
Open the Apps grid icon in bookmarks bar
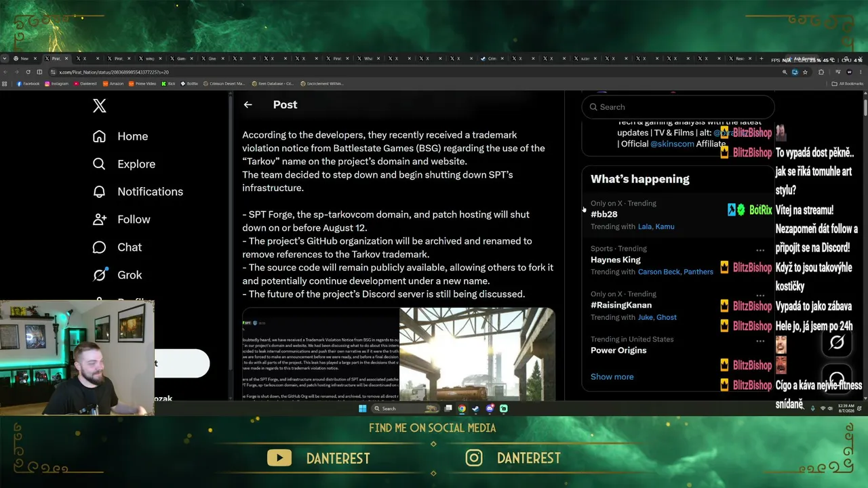click(5, 84)
